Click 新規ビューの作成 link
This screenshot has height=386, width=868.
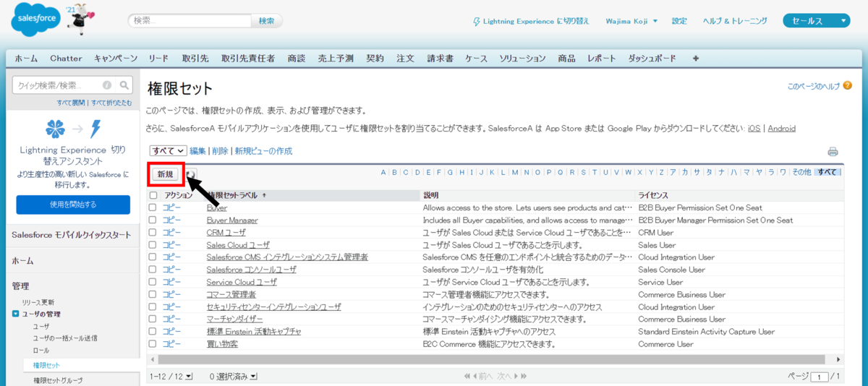(263, 151)
